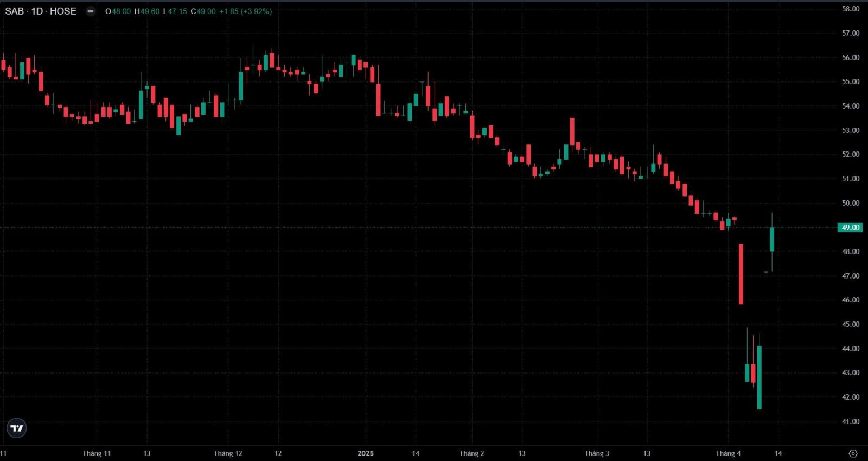Click the 58.00 level on the price scale

(x=851, y=9)
